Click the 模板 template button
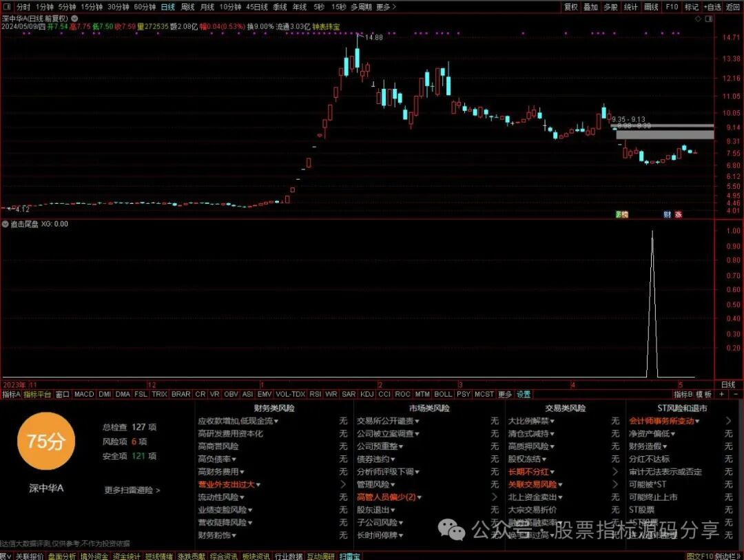The image size is (744, 560). pyautogui.click(x=703, y=394)
